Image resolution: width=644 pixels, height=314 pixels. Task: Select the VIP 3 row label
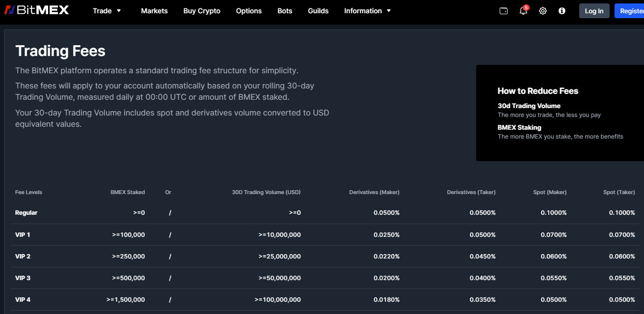[x=23, y=278]
